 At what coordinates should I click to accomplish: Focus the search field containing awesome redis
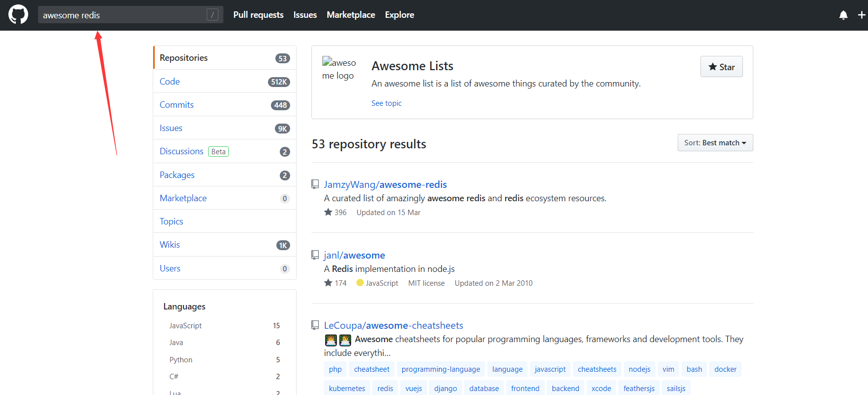tap(124, 15)
